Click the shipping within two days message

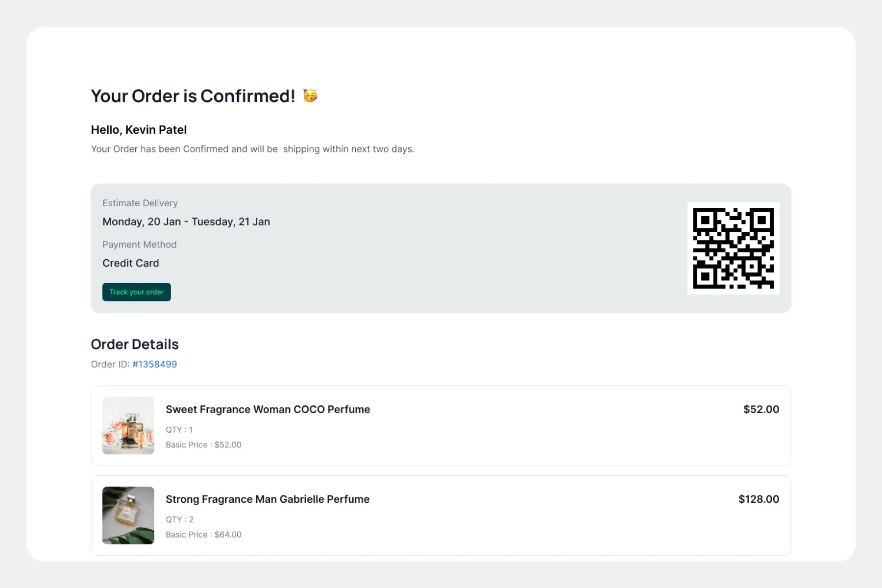(x=252, y=149)
